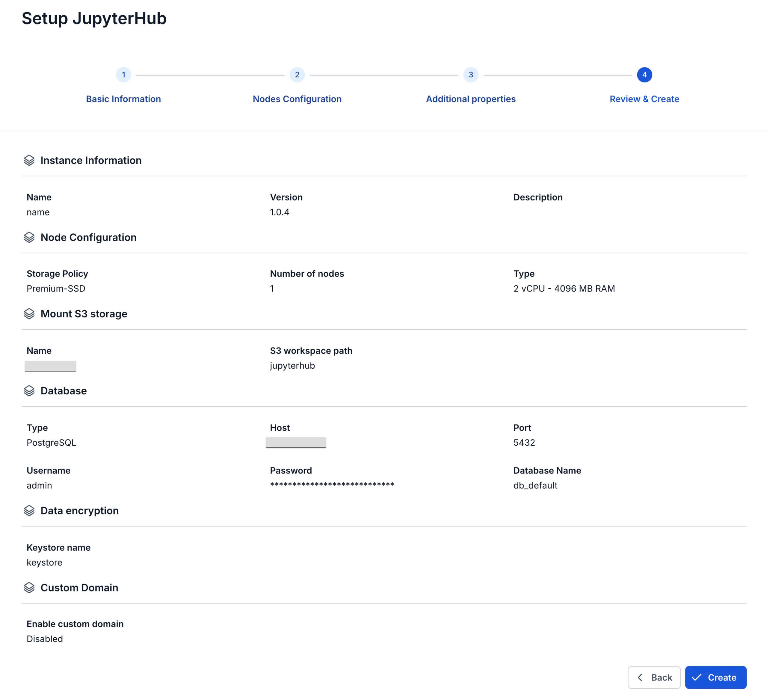The height and width of the screenshot is (700, 767).
Task: Click the Premium-SSD storage policy value
Action: pyautogui.click(x=56, y=289)
